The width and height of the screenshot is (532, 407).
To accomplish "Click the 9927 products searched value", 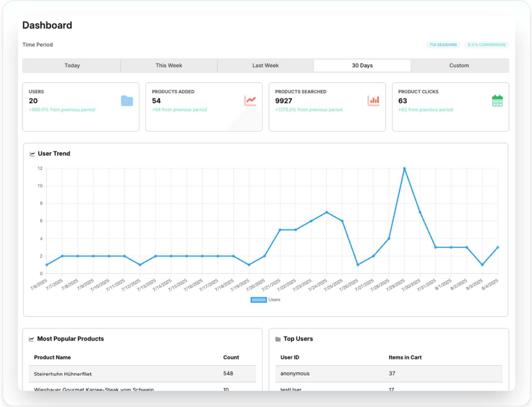I will click(284, 101).
